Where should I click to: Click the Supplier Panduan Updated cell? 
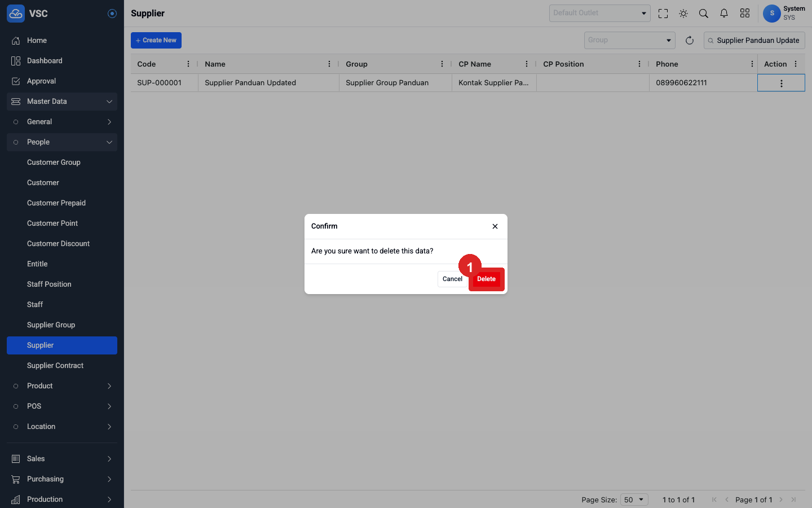[x=268, y=82]
